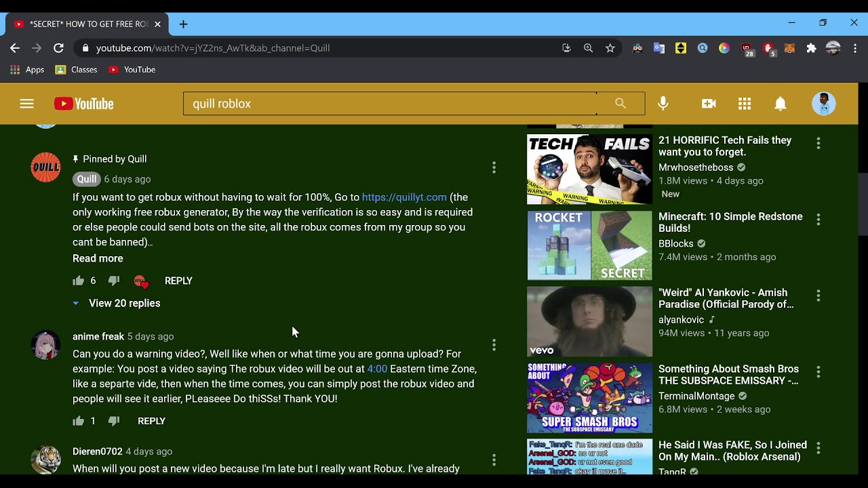Open Dieren0702 username
This screenshot has height=488, width=868.
pyautogui.click(x=98, y=451)
